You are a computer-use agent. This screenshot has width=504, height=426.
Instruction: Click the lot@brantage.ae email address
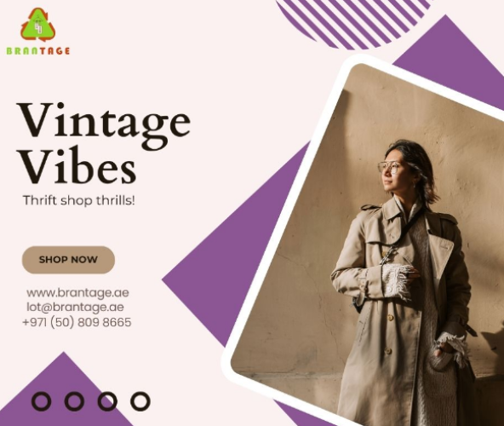pyautogui.click(x=75, y=307)
